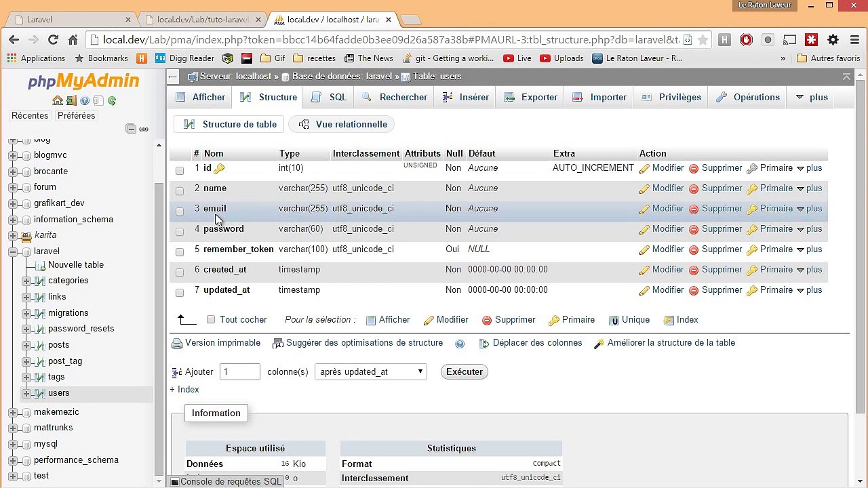This screenshot has width=868, height=488.
Task: Check the checkbox for the id column
Action: 180,170
